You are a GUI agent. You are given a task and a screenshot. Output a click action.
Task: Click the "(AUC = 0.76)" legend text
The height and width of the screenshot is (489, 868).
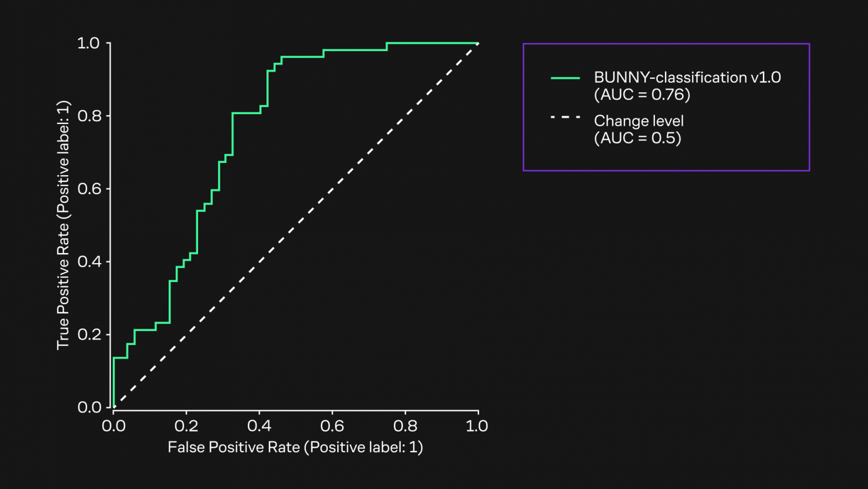point(642,95)
